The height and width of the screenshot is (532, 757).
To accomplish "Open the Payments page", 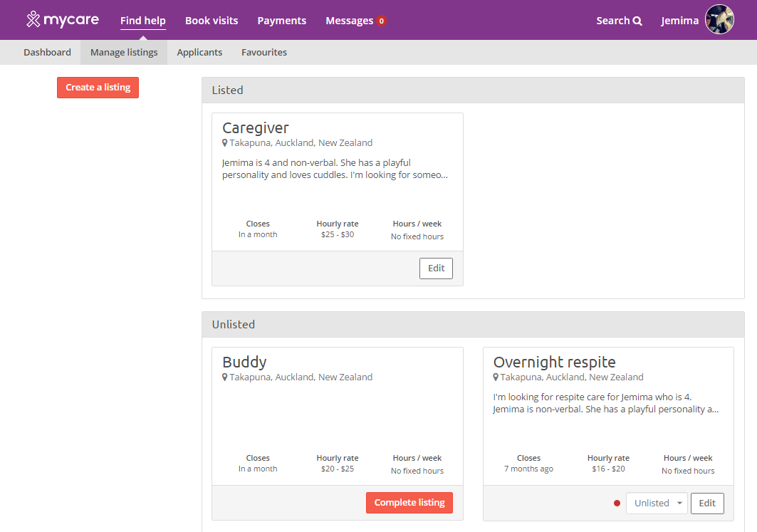I will [x=281, y=21].
